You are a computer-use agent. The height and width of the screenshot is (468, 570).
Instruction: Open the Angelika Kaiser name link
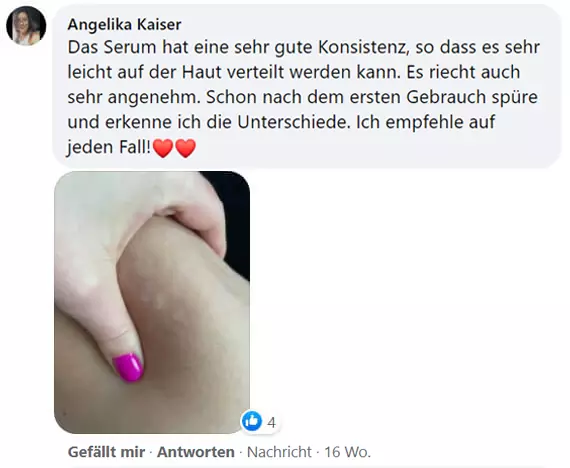click(x=124, y=25)
